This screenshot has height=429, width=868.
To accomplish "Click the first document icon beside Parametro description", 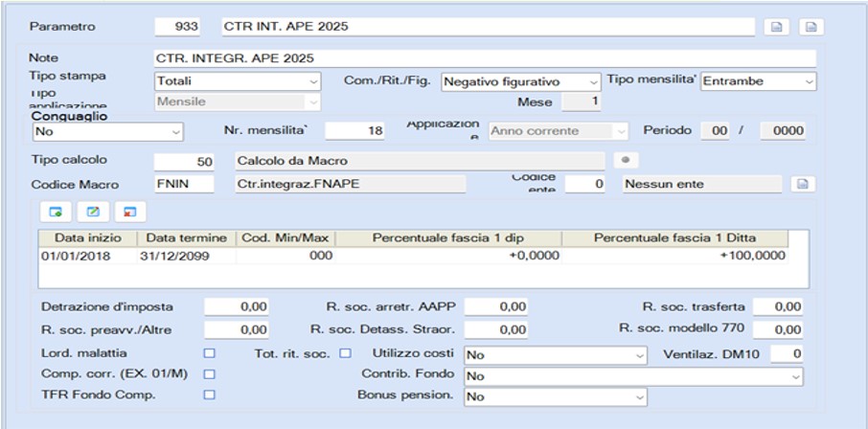I will pos(777,27).
